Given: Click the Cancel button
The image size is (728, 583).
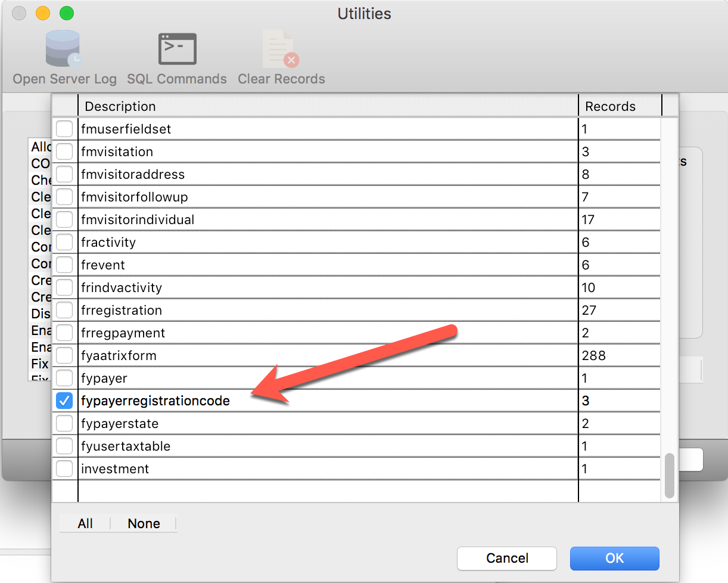Looking at the screenshot, I should [x=507, y=559].
